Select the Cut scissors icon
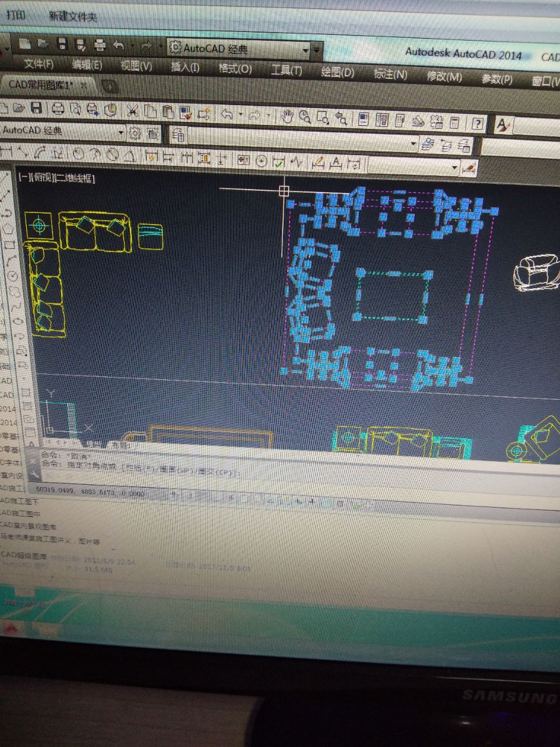Viewport: 560px width, 747px height. [134, 111]
